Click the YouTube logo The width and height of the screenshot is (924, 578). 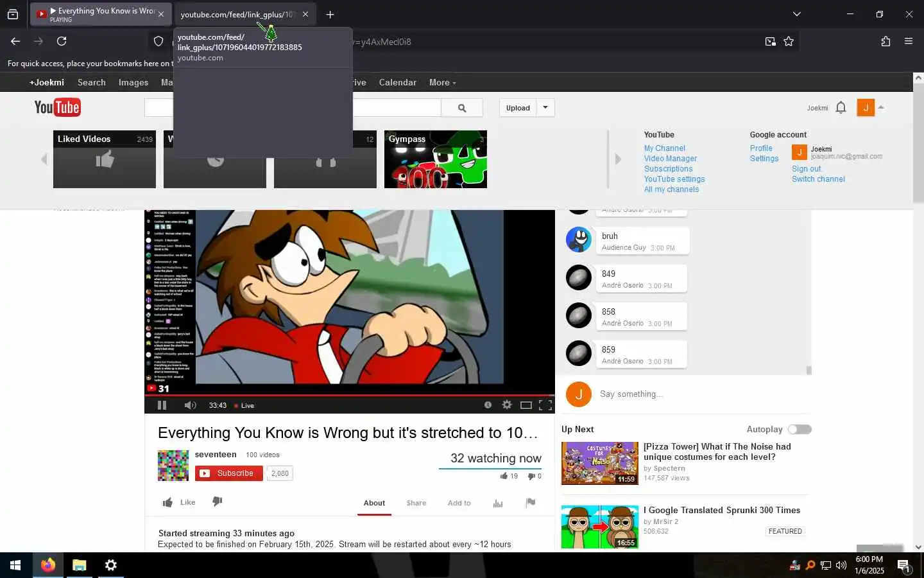[x=57, y=107]
